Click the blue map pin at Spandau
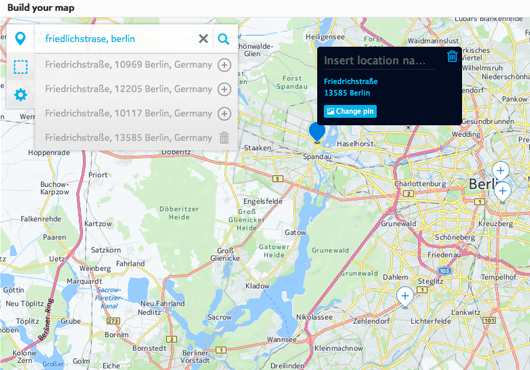This screenshot has width=530, height=370. coord(317,133)
